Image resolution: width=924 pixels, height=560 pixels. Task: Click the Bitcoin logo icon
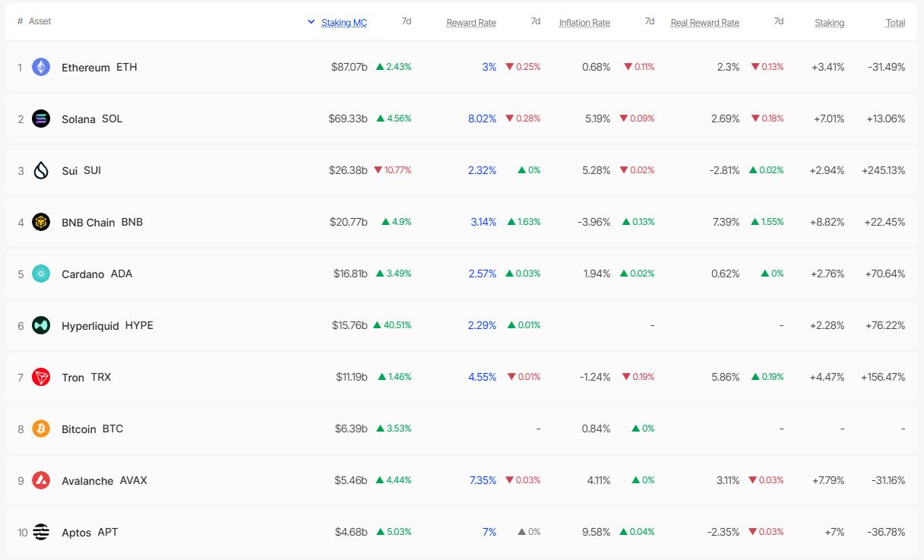click(x=41, y=429)
